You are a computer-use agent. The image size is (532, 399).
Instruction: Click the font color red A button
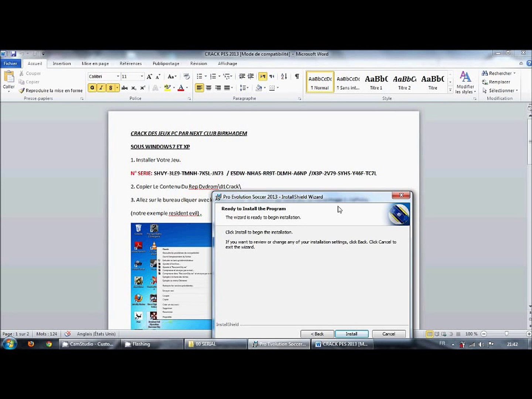(x=181, y=88)
